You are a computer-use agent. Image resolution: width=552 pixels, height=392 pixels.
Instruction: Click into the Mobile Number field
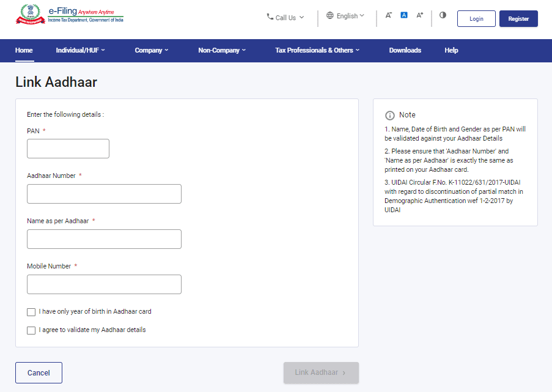[x=104, y=284]
